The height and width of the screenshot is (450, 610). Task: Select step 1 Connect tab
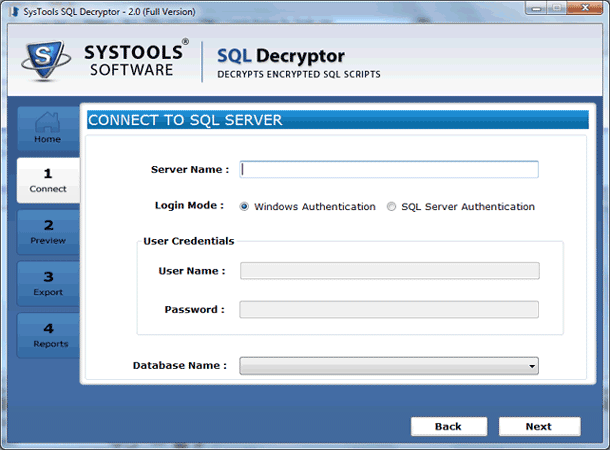[x=48, y=180]
